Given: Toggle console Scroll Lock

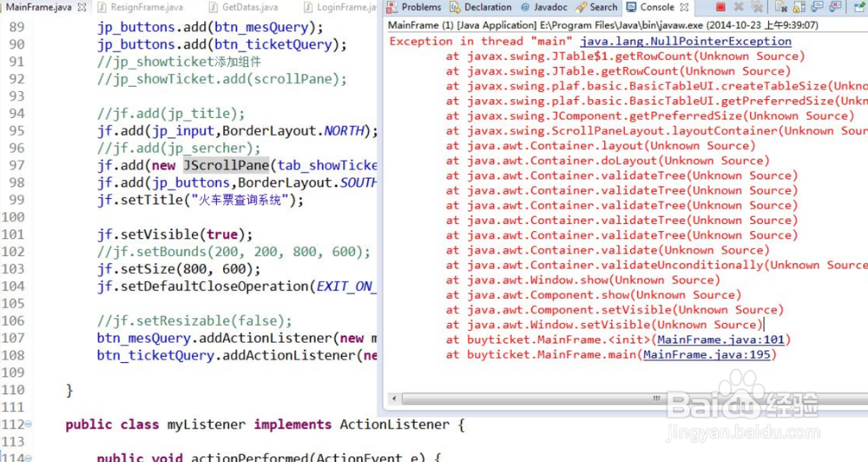Looking at the screenshot, I should tap(799, 7).
